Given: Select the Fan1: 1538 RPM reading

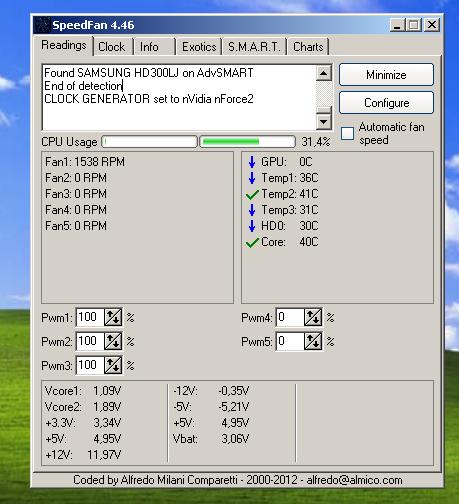Looking at the screenshot, I should 85,162.
